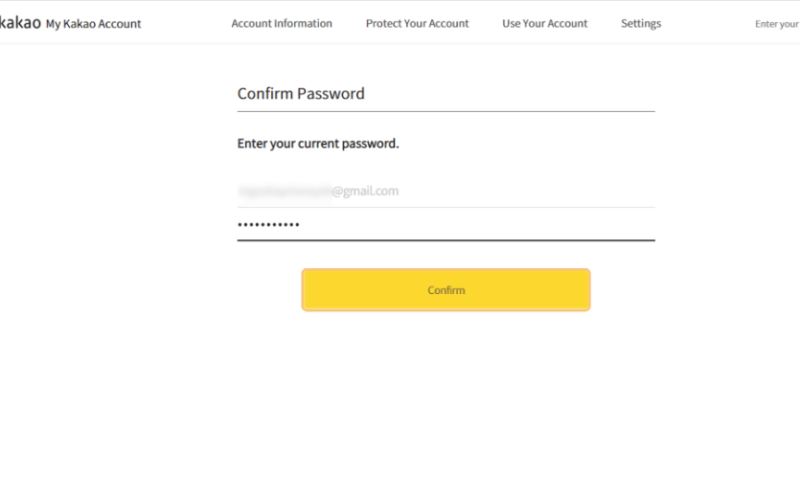Image resolution: width=800 pixels, height=500 pixels.
Task: Click the Confirm text on the yellow button
Action: 446,290
